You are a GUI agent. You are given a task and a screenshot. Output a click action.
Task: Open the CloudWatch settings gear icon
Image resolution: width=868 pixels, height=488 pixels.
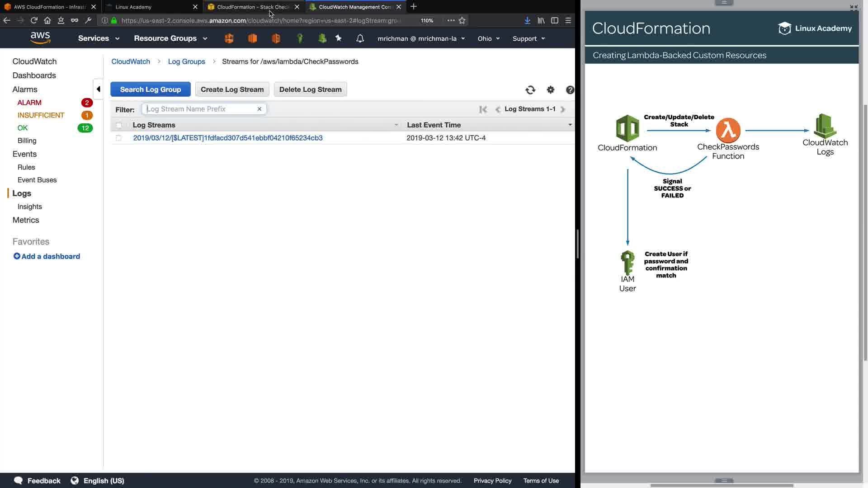[550, 90]
